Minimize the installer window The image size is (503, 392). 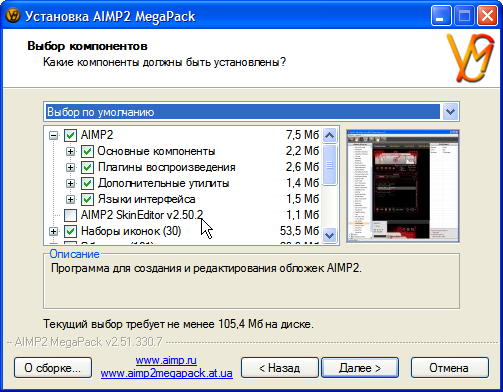click(x=441, y=16)
